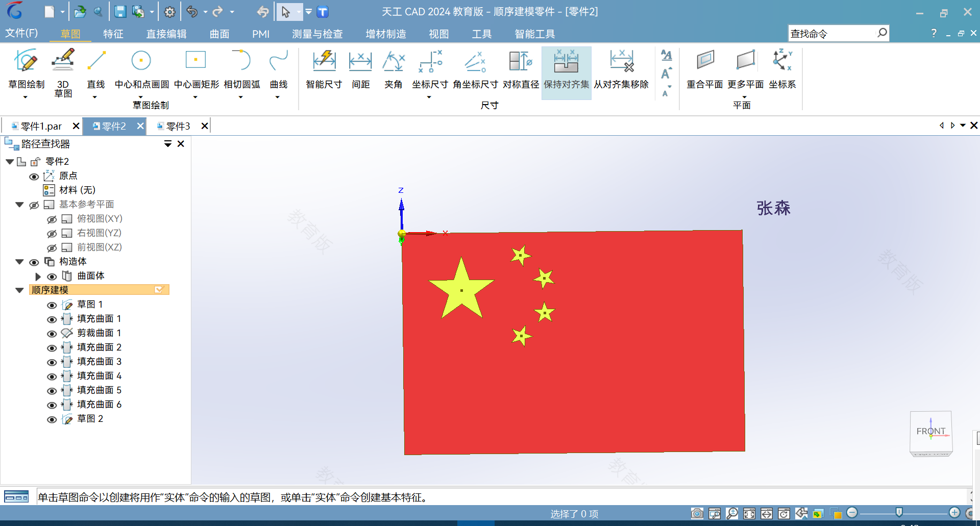Click the FRONT view cube
Image resolution: width=980 pixels, height=526 pixels.
(931, 432)
